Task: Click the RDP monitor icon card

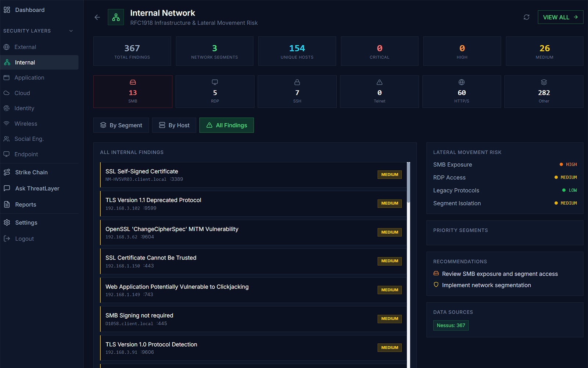Action: pos(215,82)
